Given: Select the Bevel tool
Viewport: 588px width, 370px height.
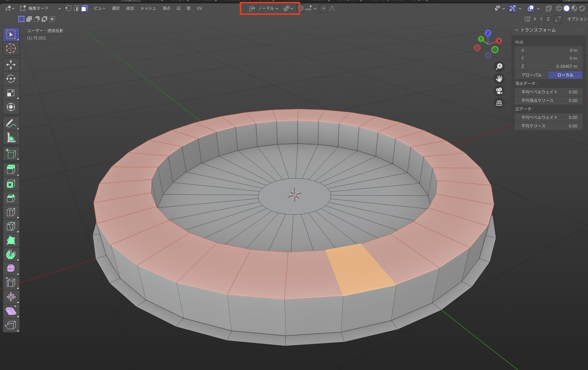Looking at the screenshot, I should click(11, 198).
